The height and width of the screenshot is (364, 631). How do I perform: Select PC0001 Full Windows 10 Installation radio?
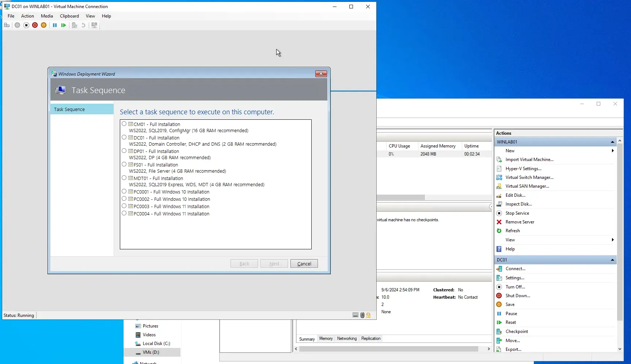[124, 191]
